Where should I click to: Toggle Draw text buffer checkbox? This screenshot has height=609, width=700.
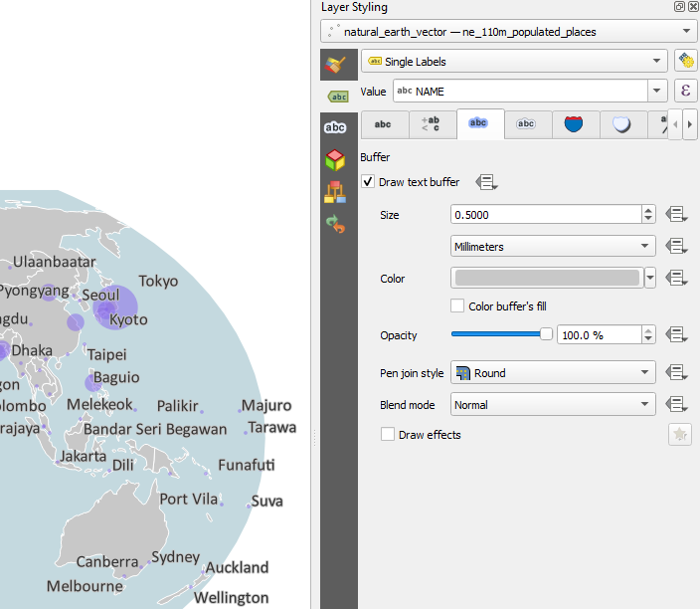pos(368,182)
